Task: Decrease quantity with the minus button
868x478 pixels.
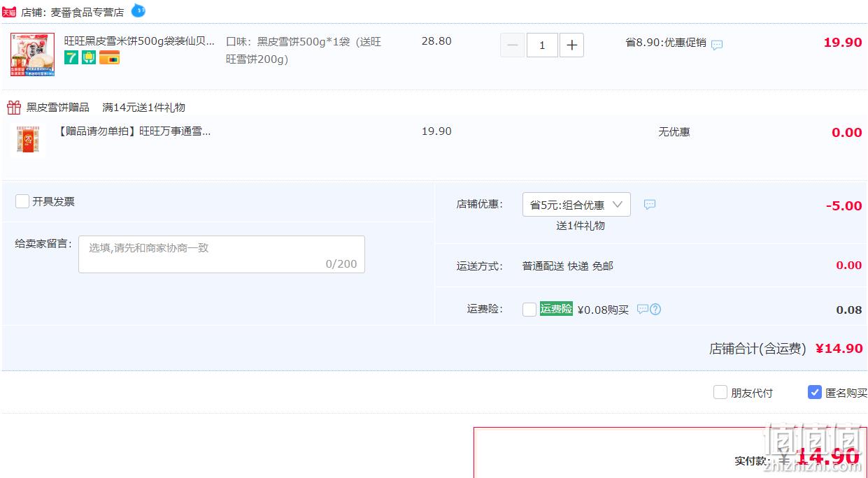Action: click(513, 45)
